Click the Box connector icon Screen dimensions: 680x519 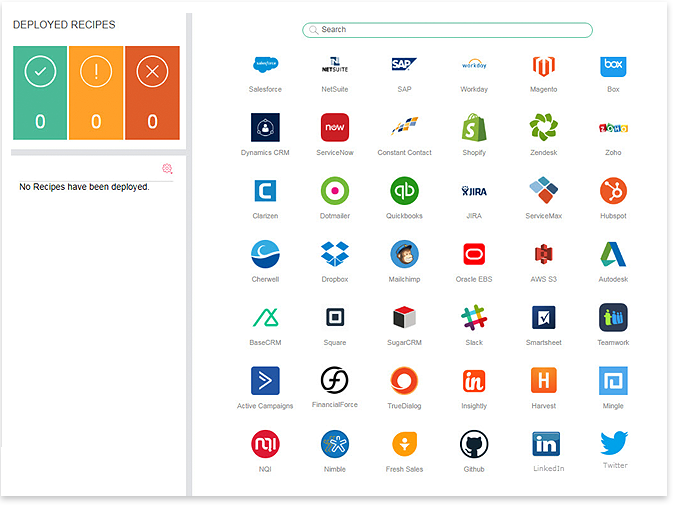click(613, 66)
